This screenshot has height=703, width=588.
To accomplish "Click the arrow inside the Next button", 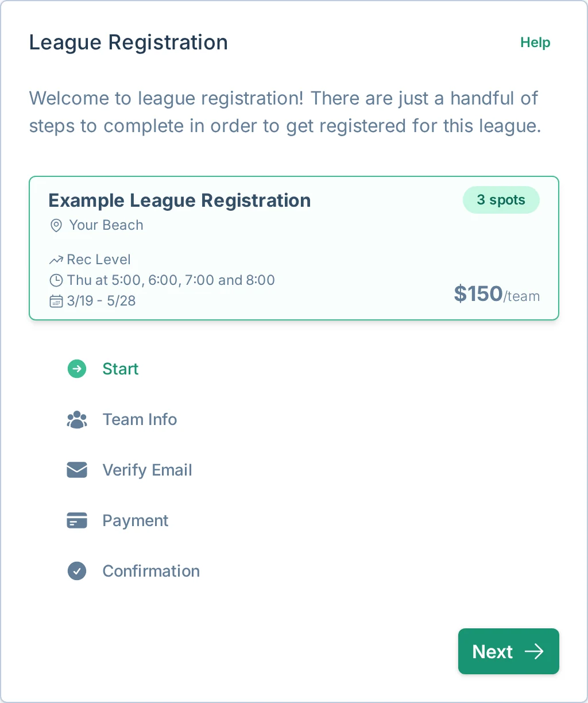I will click(535, 651).
